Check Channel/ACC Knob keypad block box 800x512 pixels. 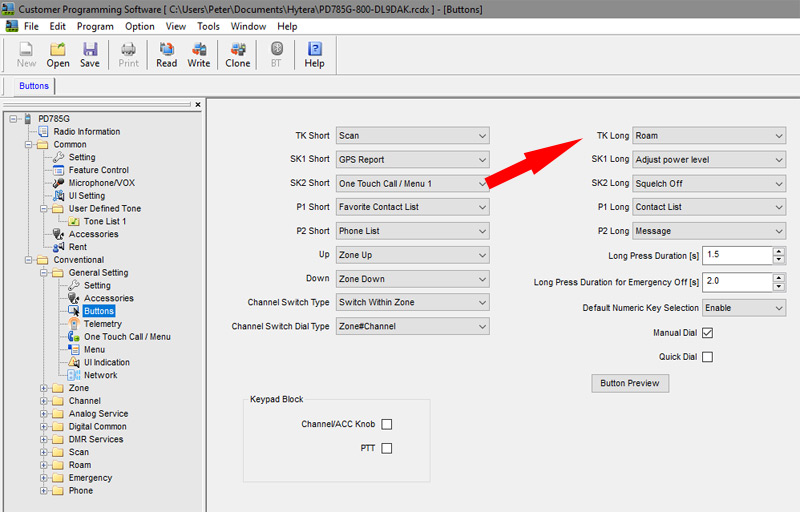coord(387,424)
